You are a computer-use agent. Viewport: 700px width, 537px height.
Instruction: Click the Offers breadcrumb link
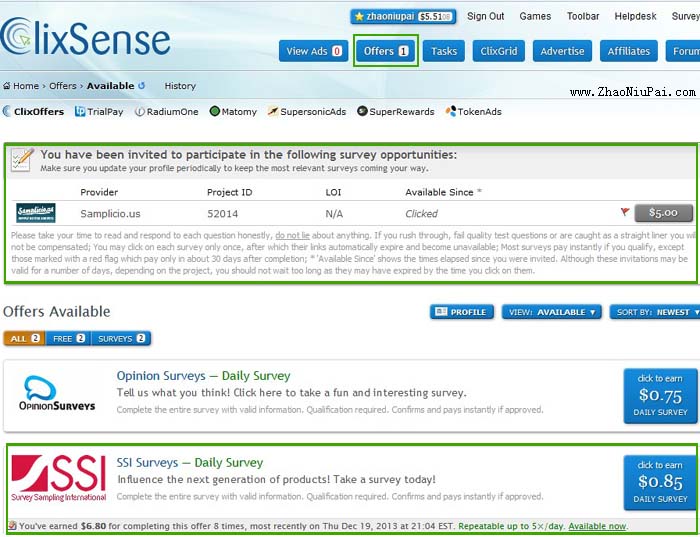tap(62, 86)
